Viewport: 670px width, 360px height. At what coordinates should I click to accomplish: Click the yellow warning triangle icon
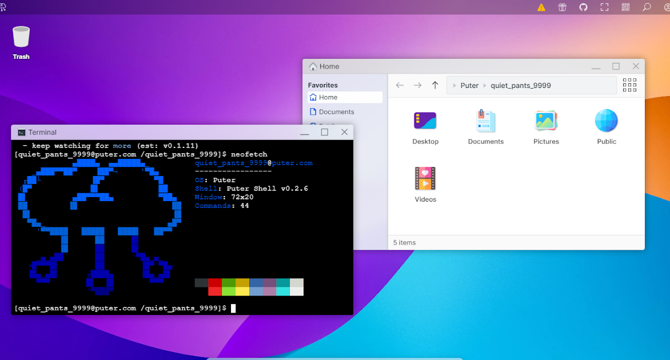(541, 7)
